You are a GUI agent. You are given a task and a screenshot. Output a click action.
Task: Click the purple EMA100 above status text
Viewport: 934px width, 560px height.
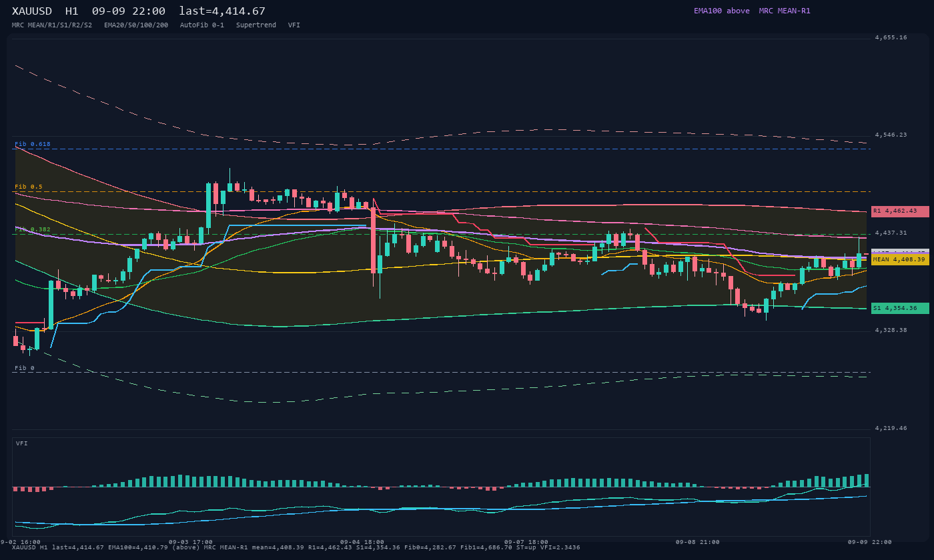[x=722, y=11]
